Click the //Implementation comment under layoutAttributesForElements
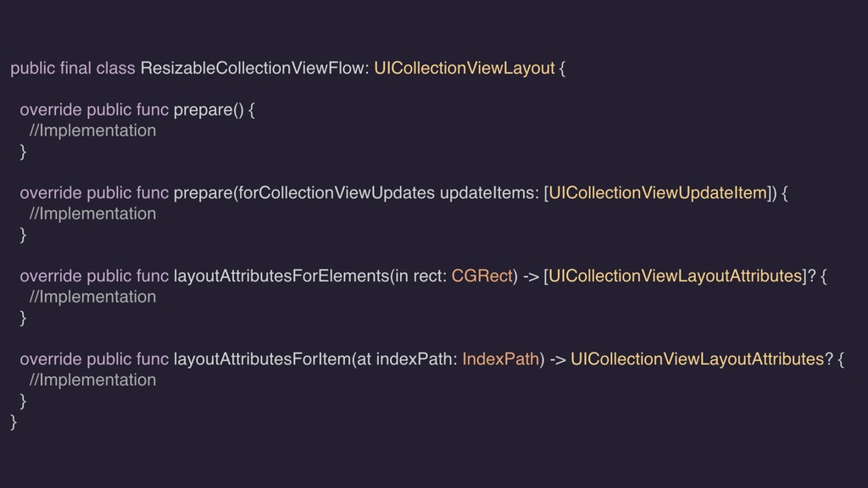 (93, 297)
